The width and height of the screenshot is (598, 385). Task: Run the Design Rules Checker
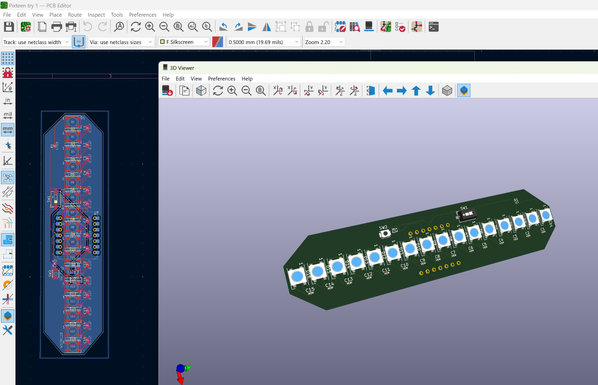coord(400,27)
